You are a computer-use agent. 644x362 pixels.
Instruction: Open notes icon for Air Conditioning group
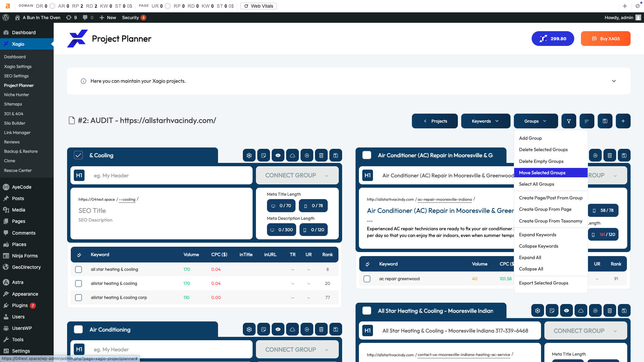click(x=263, y=329)
